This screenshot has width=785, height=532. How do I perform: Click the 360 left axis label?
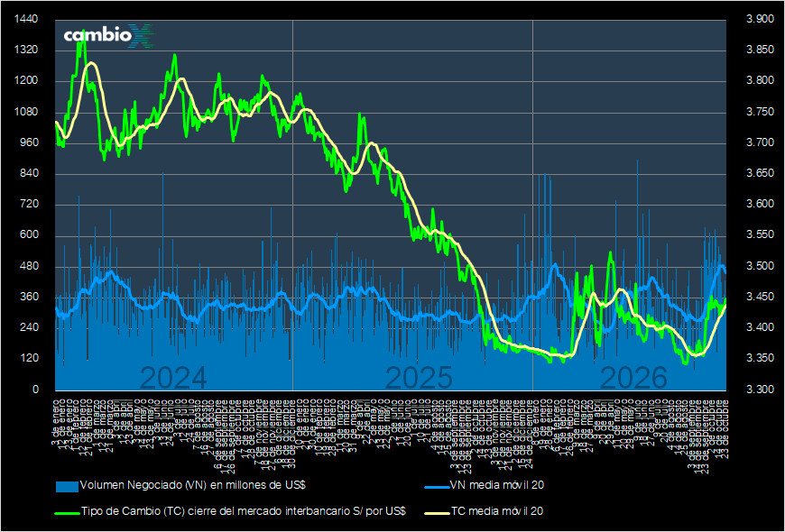tap(29, 298)
